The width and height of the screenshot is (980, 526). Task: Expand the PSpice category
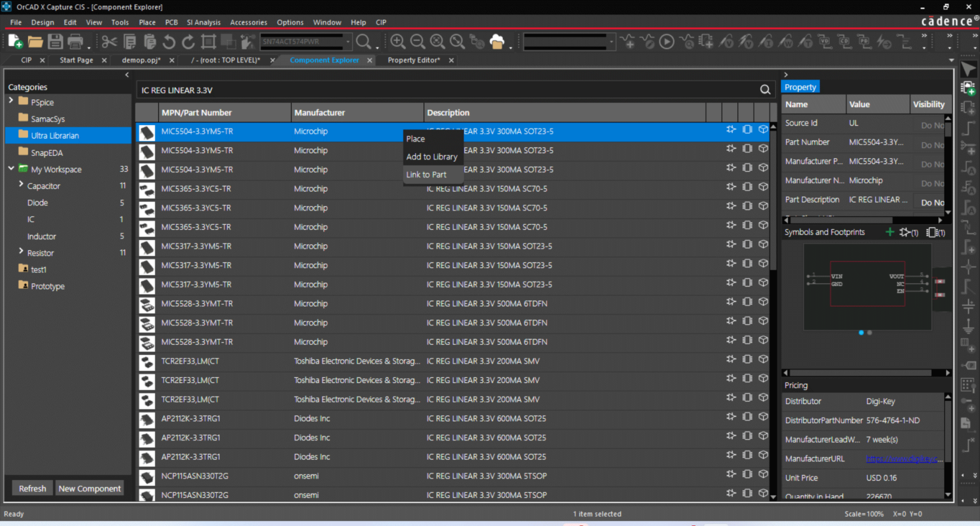pos(11,101)
